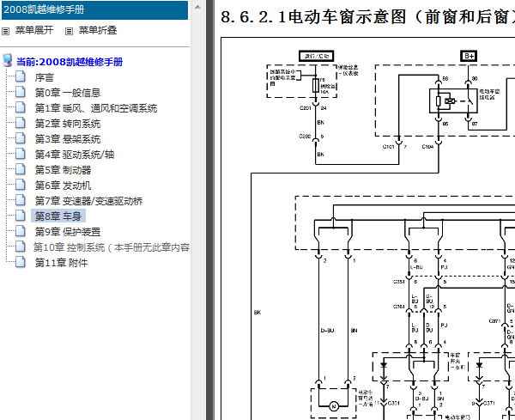Click the C104 connector label in diagram
The image size is (515, 420).
[428, 147]
